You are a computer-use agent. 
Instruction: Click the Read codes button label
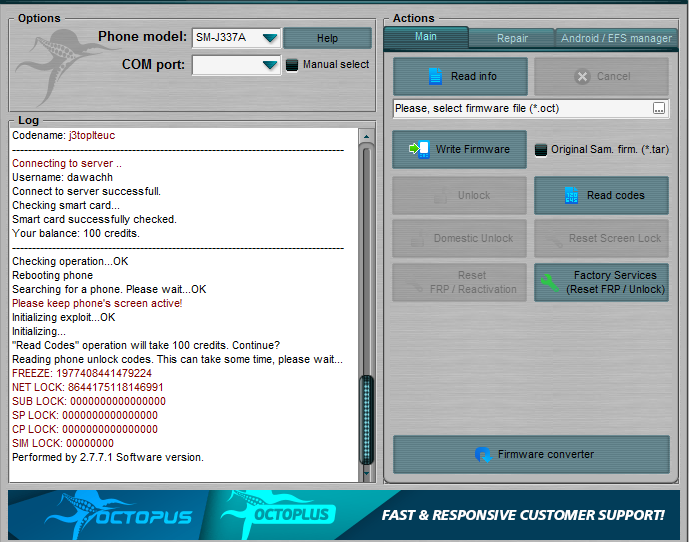point(616,195)
